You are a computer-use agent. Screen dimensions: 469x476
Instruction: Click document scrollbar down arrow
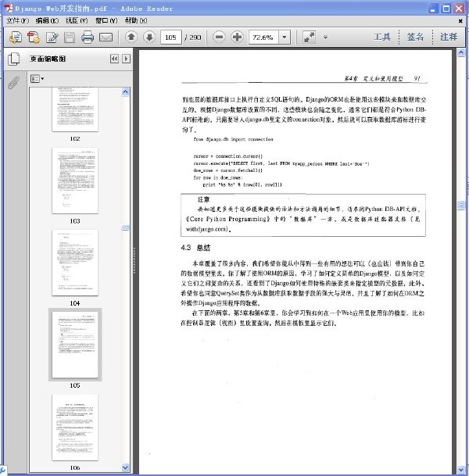[461, 470]
